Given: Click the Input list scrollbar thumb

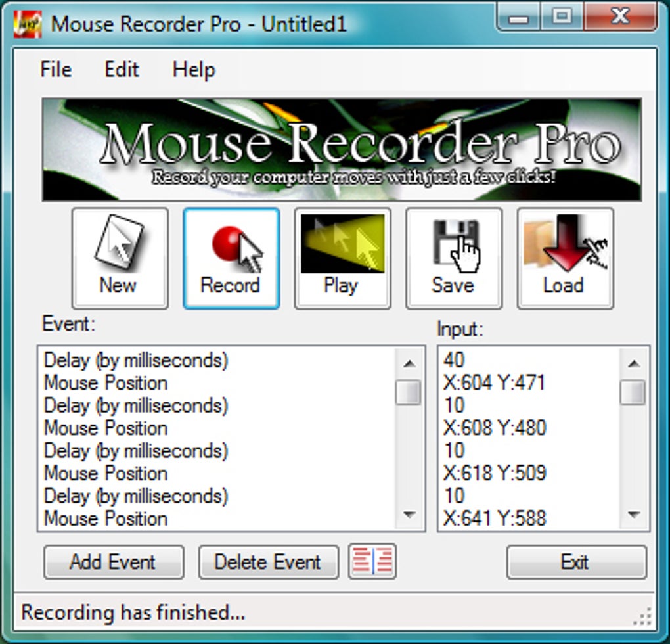Looking at the screenshot, I should [633, 392].
